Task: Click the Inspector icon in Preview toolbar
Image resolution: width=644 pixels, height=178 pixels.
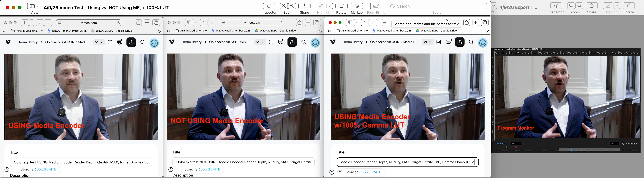Action: [269, 6]
